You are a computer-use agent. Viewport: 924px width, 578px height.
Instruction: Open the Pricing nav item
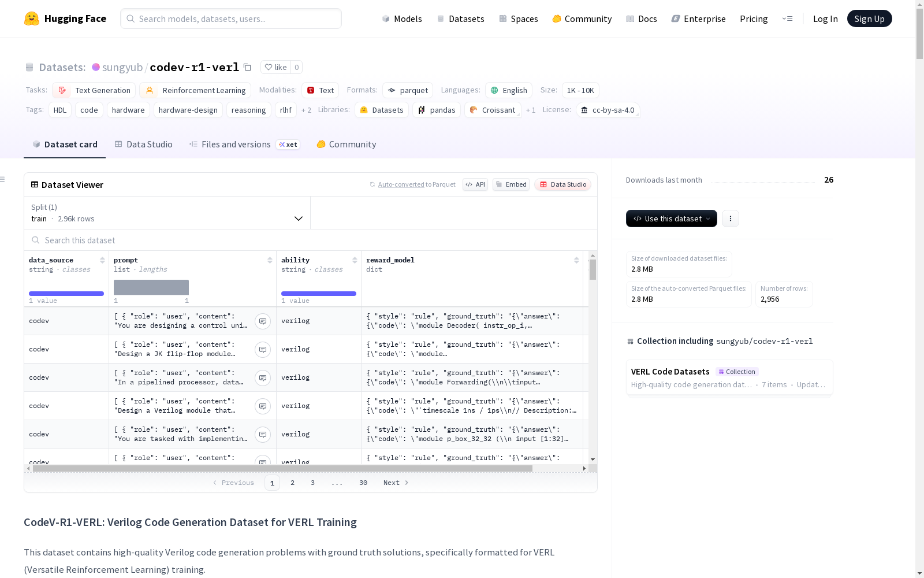coord(754,18)
